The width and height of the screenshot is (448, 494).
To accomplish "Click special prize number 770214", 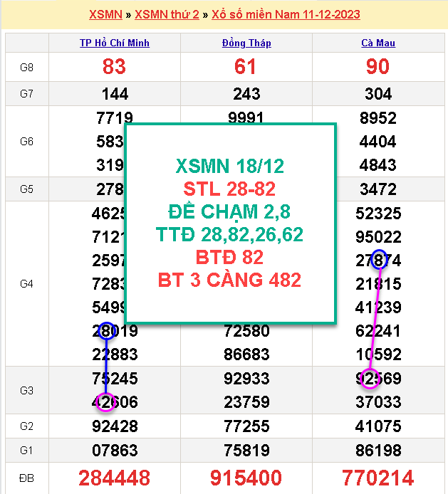I will 378,478.
